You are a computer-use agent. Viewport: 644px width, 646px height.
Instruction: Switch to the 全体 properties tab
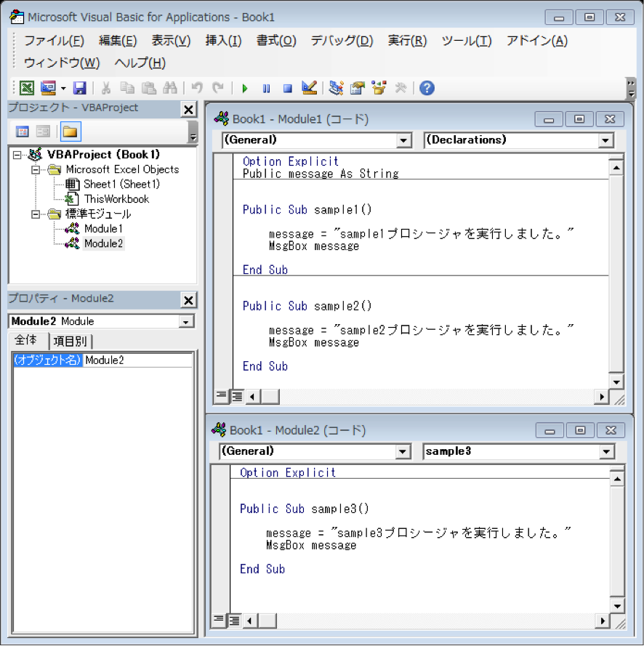(27, 340)
